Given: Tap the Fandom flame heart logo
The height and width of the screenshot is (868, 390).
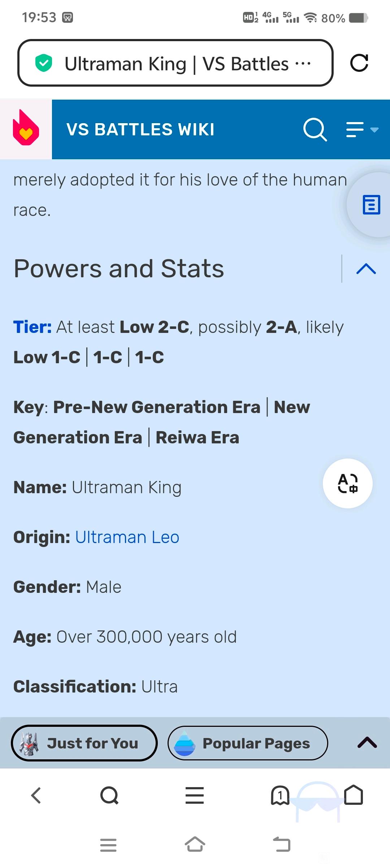Looking at the screenshot, I should pyautogui.click(x=26, y=128).
